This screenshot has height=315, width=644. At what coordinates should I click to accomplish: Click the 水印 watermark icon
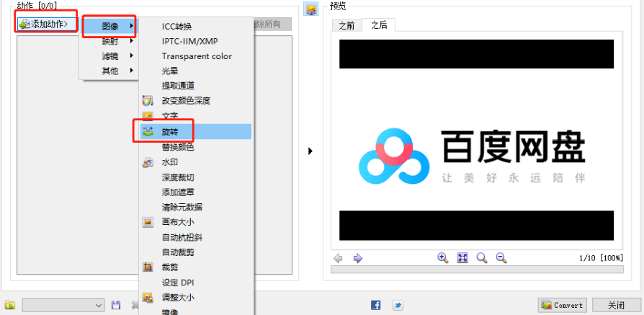(148, 162)
